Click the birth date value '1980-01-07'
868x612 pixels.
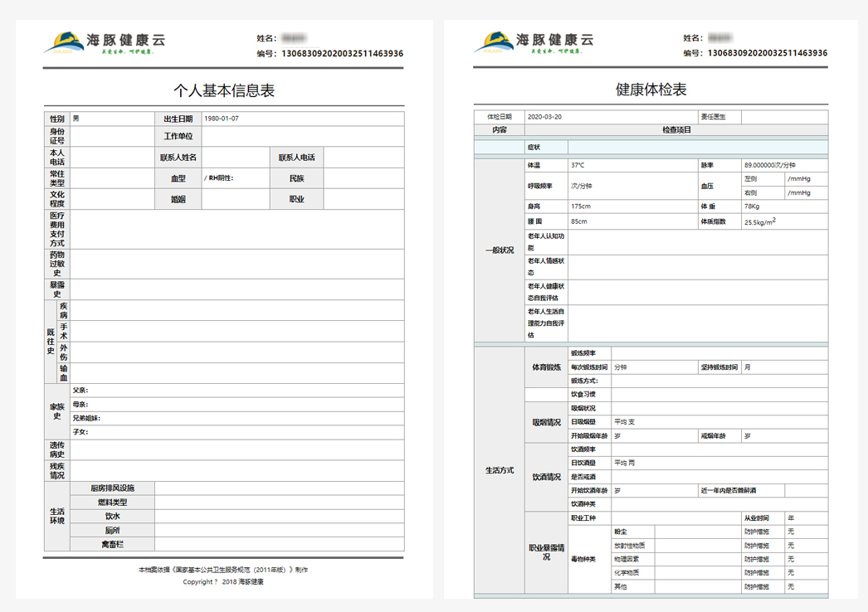222,119
